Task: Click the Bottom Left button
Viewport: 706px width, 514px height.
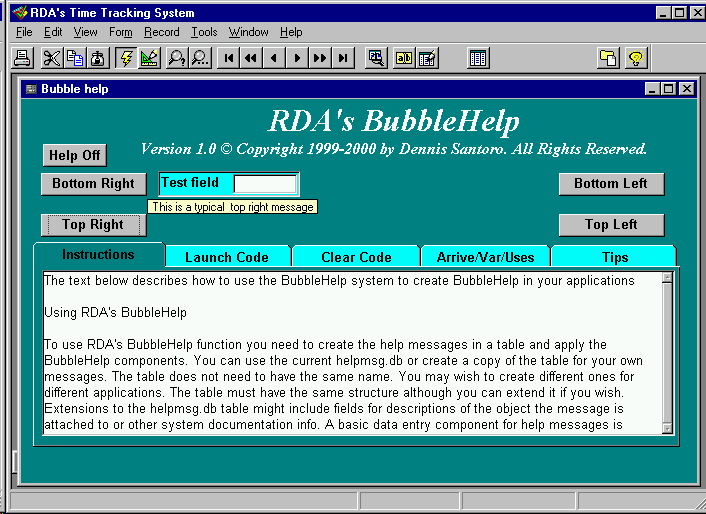Action: (x=611, y=184)
